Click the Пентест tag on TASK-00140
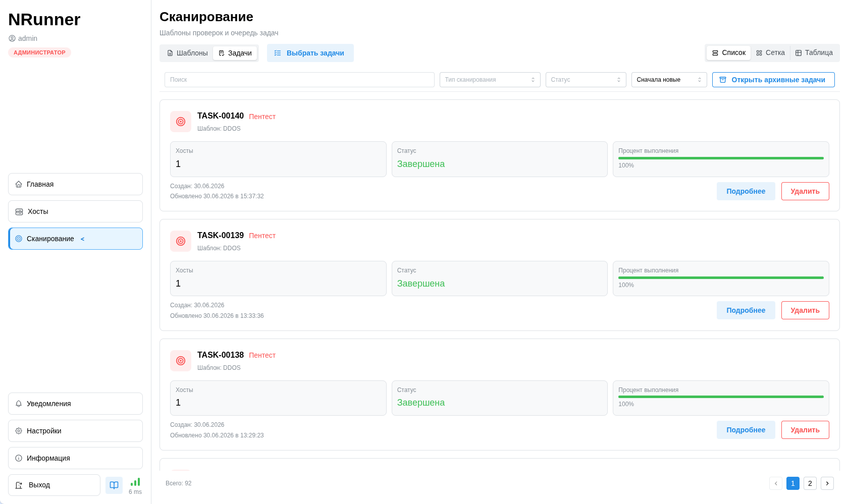 (262, 117)
